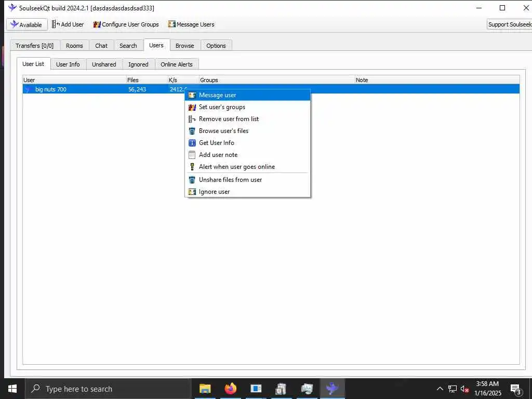Open the Rooms tab
The width and height of the screenshot is (532, 399).
tap(74, 46)
